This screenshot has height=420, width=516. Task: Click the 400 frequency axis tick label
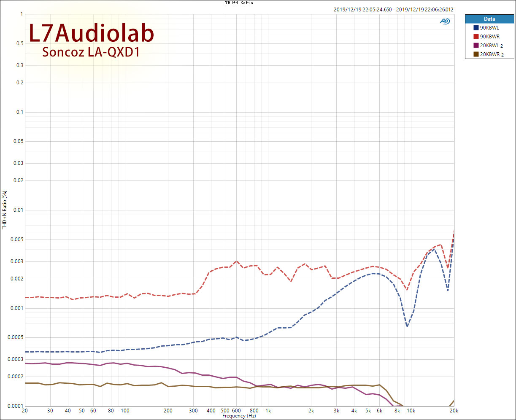tap(211, 411)
